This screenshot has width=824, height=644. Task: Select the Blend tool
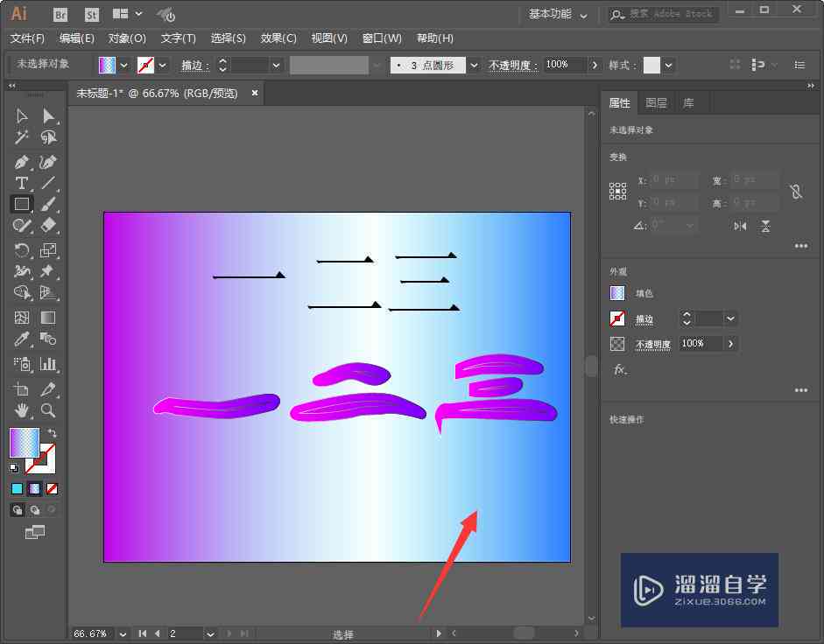(x=48, y=339)
